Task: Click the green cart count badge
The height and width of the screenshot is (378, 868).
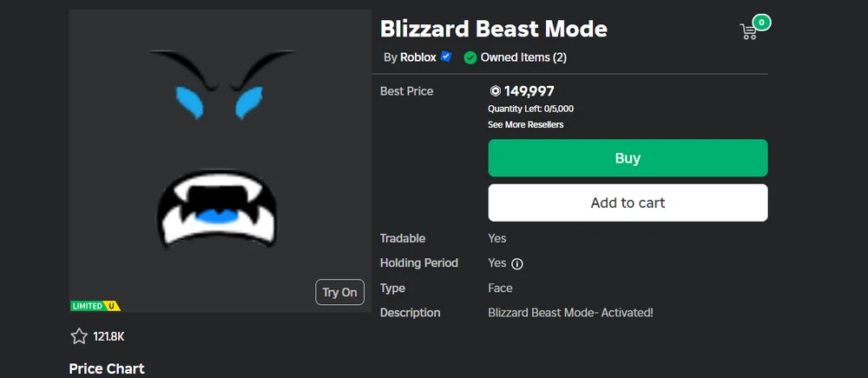Action: coord(762,23)
